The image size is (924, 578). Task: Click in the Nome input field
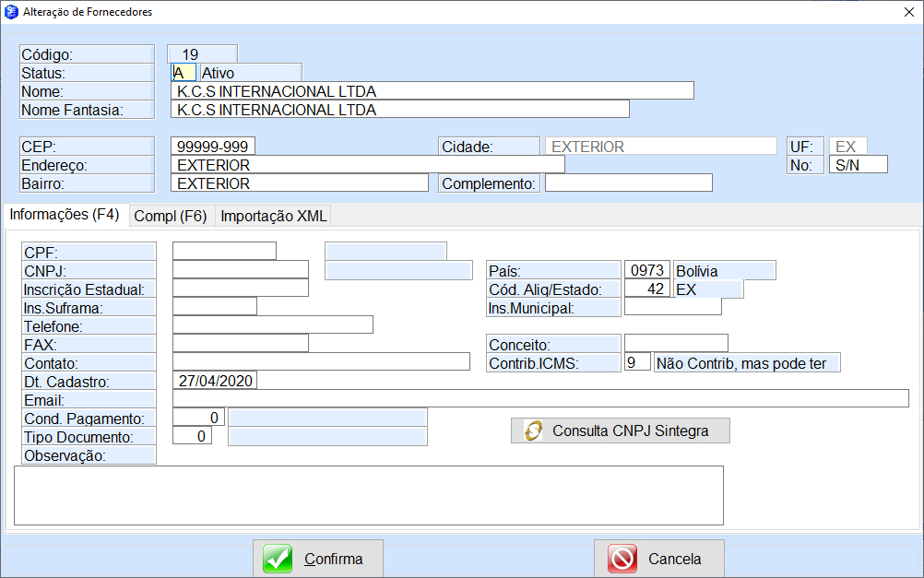click(432, 90)
